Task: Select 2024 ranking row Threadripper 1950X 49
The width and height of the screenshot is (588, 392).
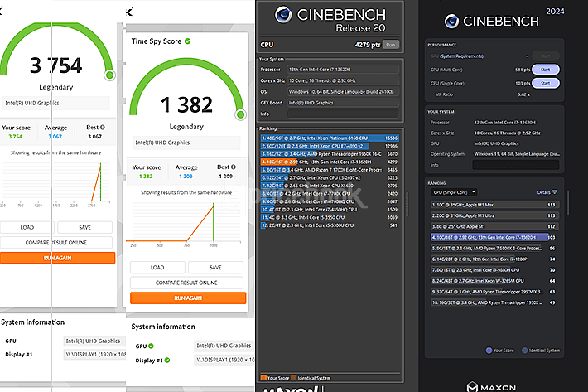Action: pyautogui.click(x=495, y=302)
